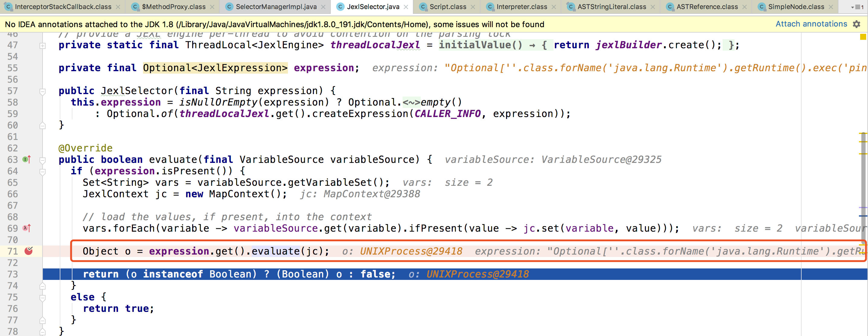Image resolution: width=868 pixels, height=336 pixels.
Task: Click the yellow inspection status indicator
Action: pos(863,37)
